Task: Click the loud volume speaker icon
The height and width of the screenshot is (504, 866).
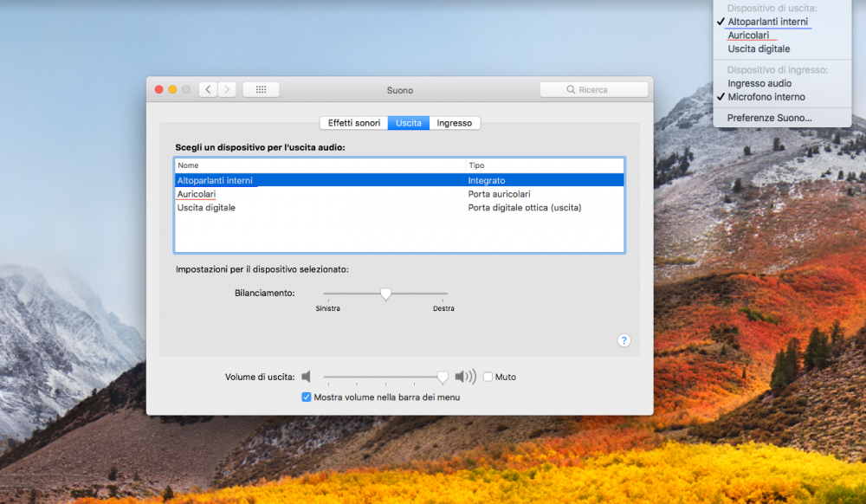Action: (466, 377)
